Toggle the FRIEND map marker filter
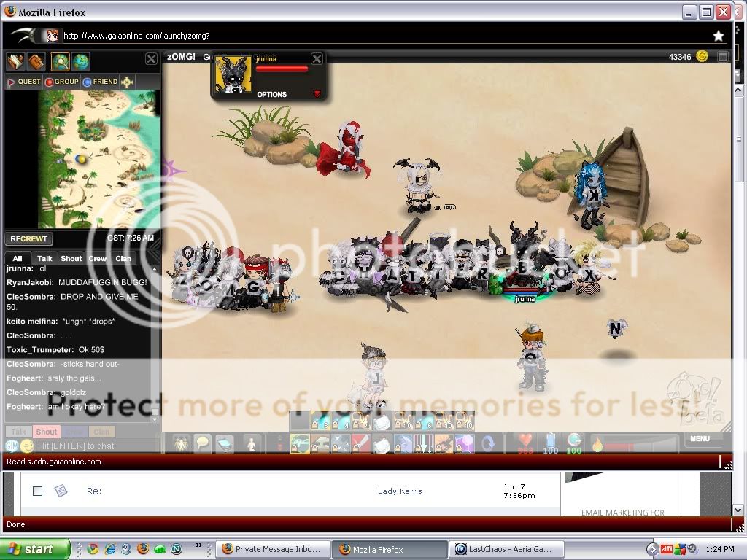 [100, 82]
